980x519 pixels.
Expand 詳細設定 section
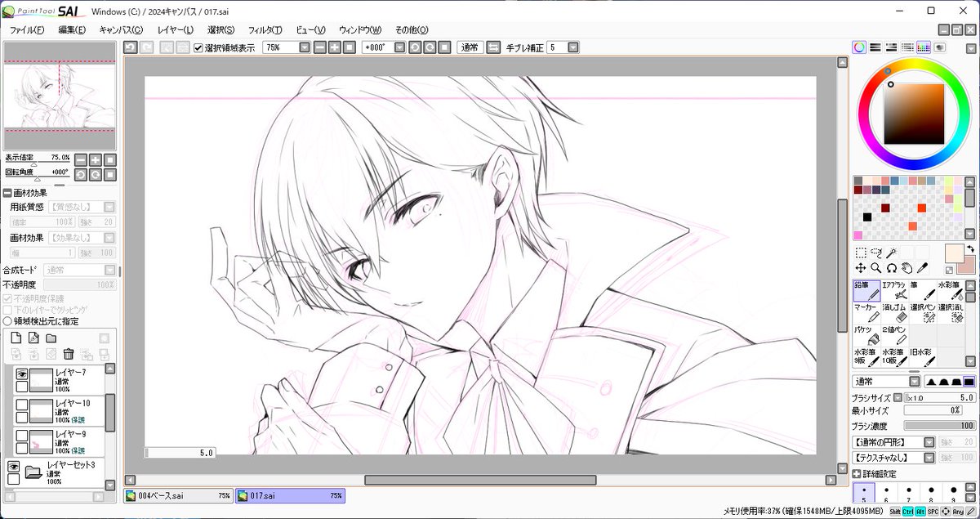[857, 474]
